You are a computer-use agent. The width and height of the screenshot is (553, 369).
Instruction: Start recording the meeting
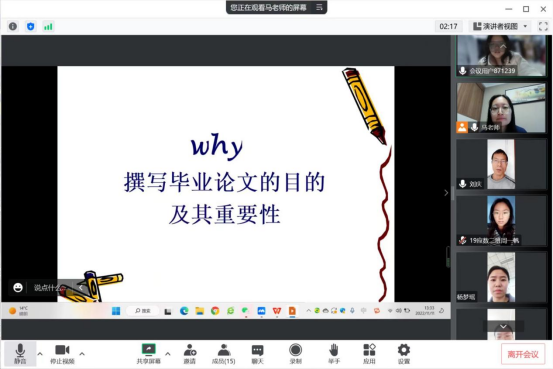point(296,354)
